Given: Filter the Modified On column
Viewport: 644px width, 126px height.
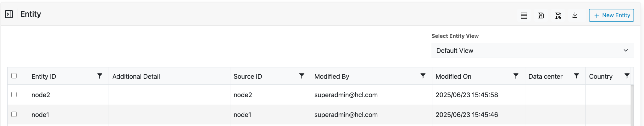Looking at the screenshot, I should tap(516, 76).
